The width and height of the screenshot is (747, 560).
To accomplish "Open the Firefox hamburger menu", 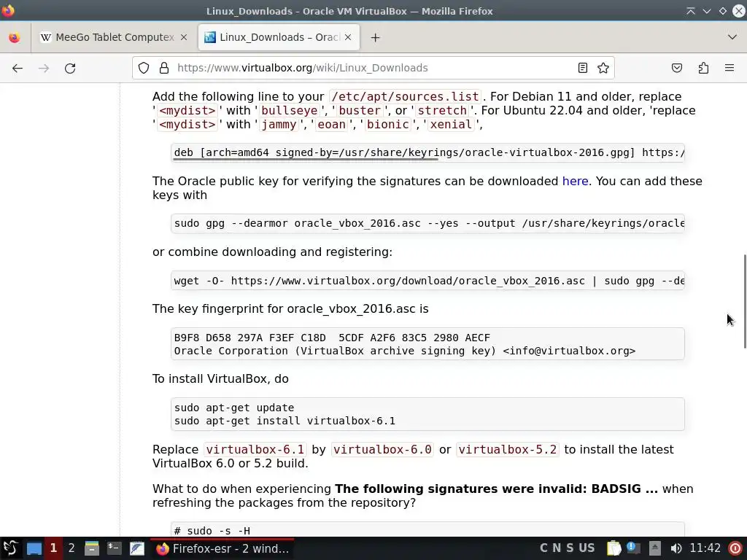I will pos(729,68).
